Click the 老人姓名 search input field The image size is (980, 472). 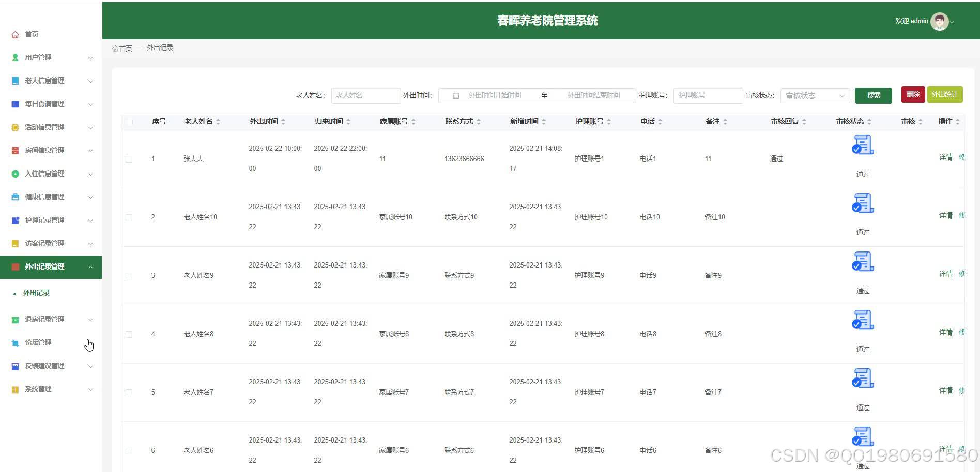tap(365, 95)
